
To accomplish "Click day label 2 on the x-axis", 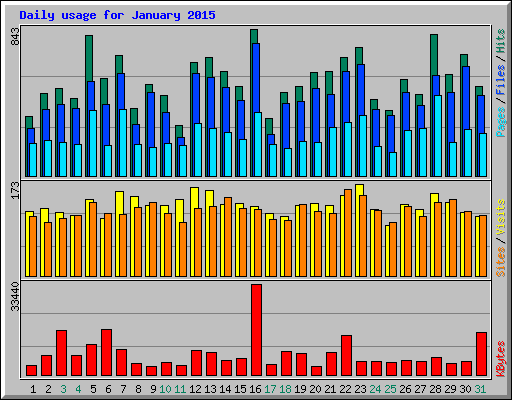I will click(48, 389).
